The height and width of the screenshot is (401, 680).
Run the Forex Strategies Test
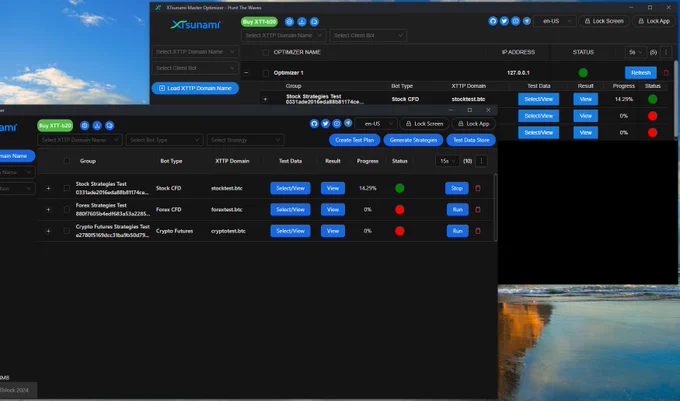458,209
